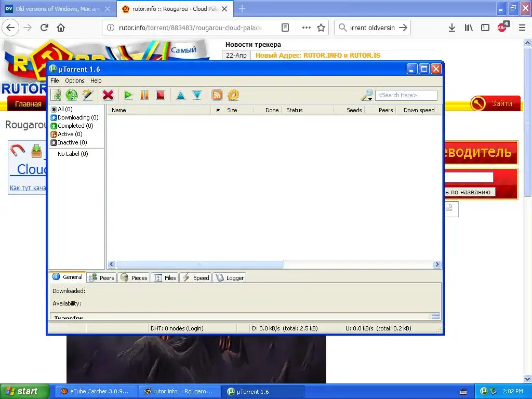Click the orange Pause torrent icon
This screenshot has width=532, height=399.
(x=144, y=95)
